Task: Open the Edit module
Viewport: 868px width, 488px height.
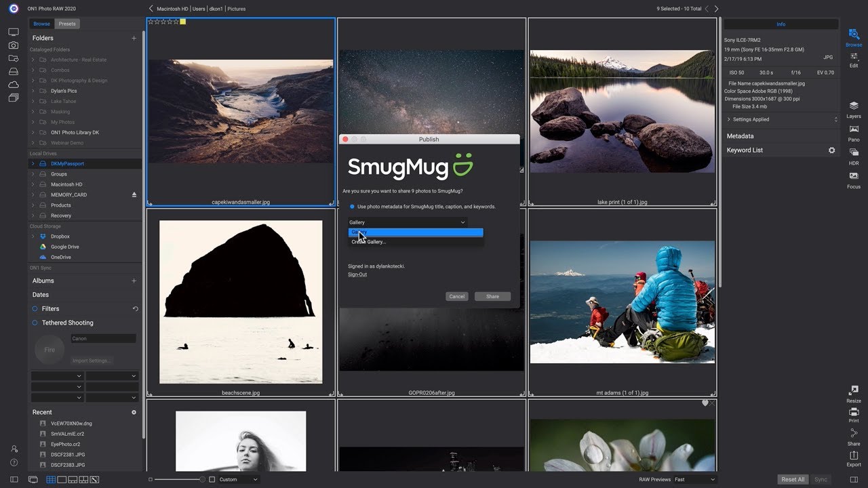Action: pyautogui.click(x=854, y=59)
